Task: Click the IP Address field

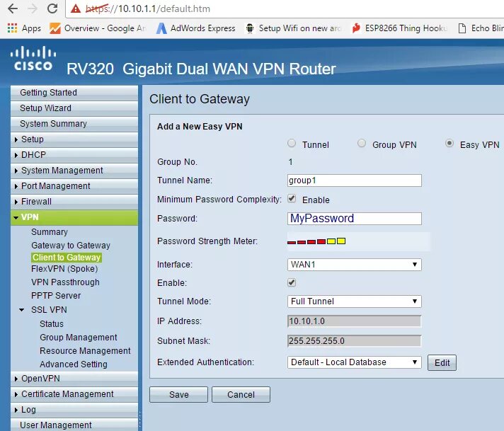Action: (x=354, y=321)
